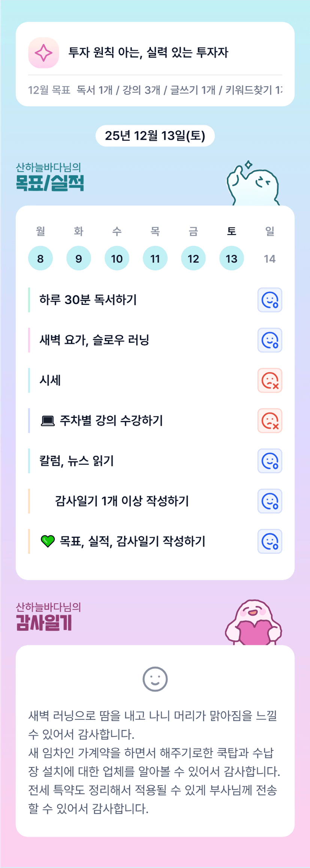Screen dimensions: 310x868
Task: Click the laptop icon beside 주차별 강의 수강하기
Action: tap(48, 421)
